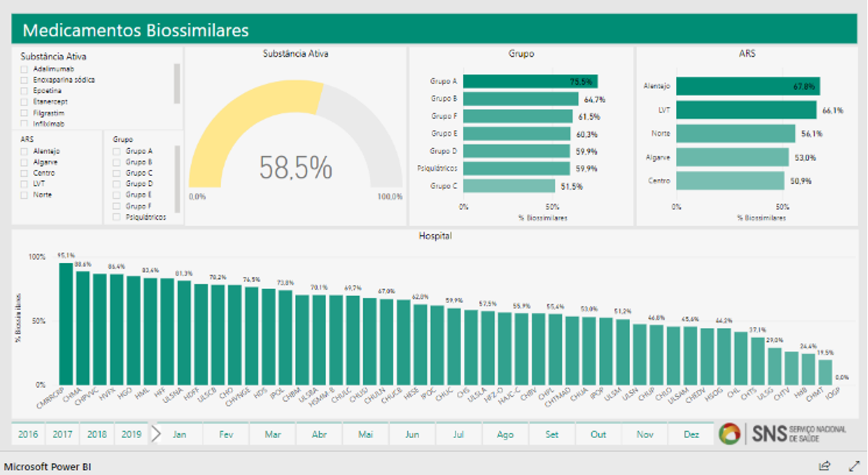Click the share icon in bottom bar
Image resolution: width=868 pixels, height=475 pixels.
[x=825, y=466]
